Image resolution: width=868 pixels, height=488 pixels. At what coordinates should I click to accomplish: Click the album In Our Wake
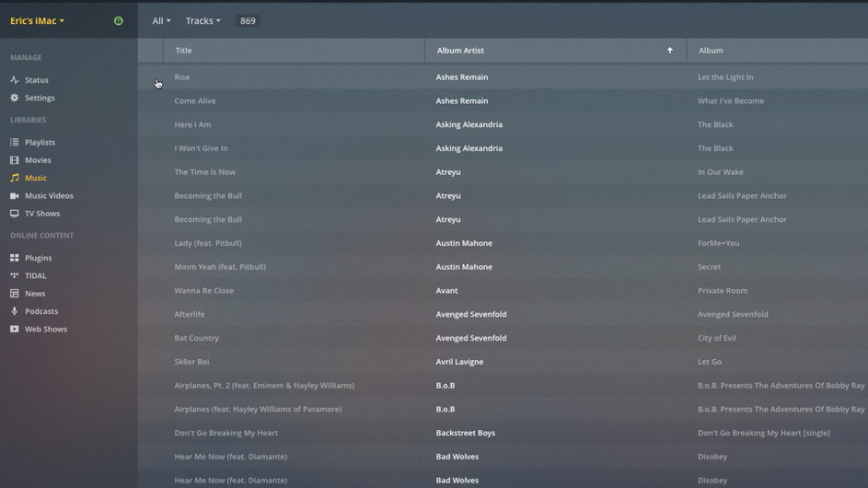(720, 171)
